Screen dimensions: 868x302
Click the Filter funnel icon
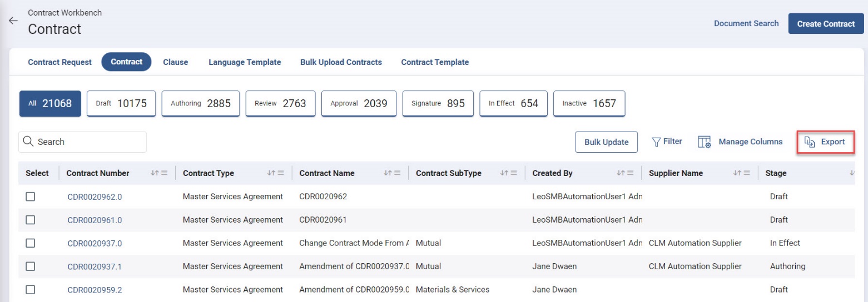coord(656,142)
